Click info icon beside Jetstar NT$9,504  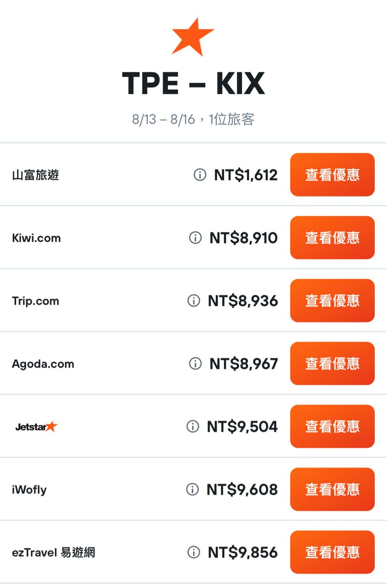193,426
